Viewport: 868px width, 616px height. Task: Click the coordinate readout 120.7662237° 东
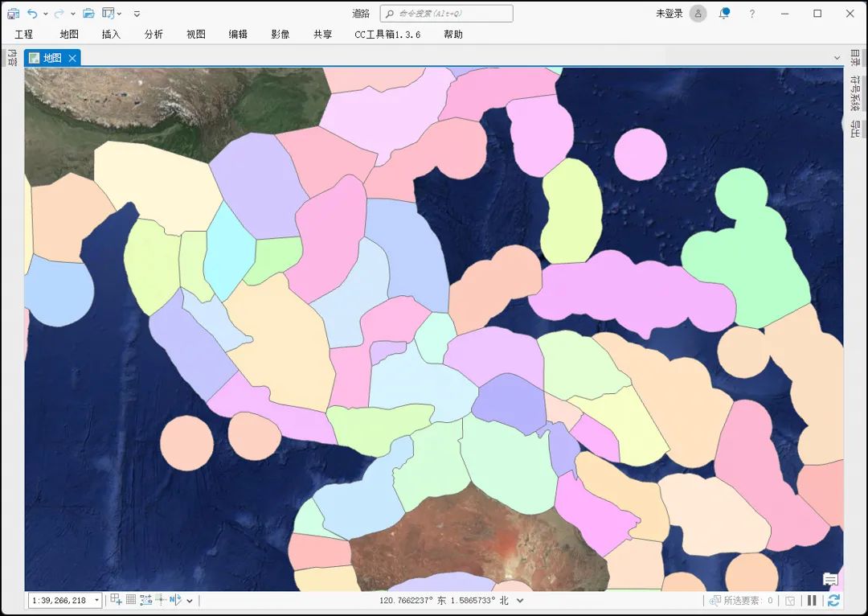pos(412,601)
